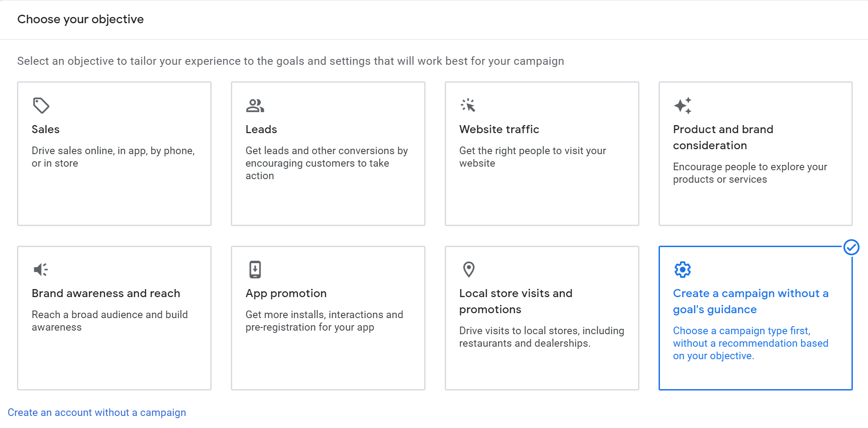The height and width of the screenshot is (428, 868).
Task: Click the App promotion phone icon
Action: pos(255,269)
